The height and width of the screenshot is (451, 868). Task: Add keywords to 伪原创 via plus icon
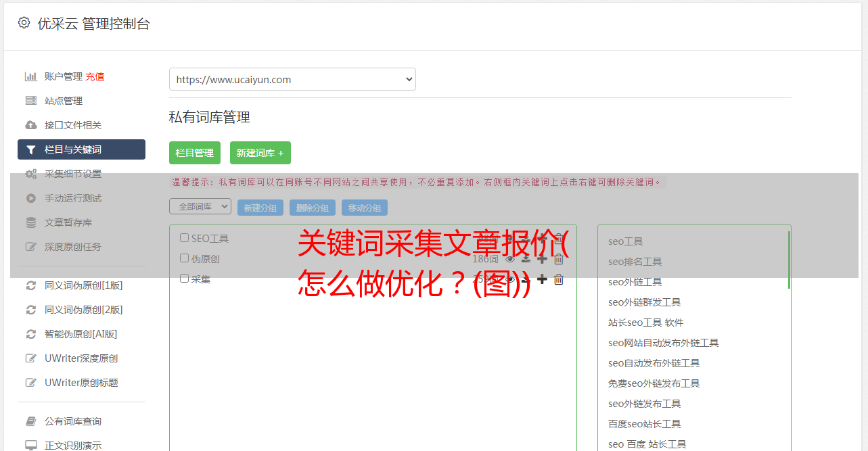[x=542, y=259]
